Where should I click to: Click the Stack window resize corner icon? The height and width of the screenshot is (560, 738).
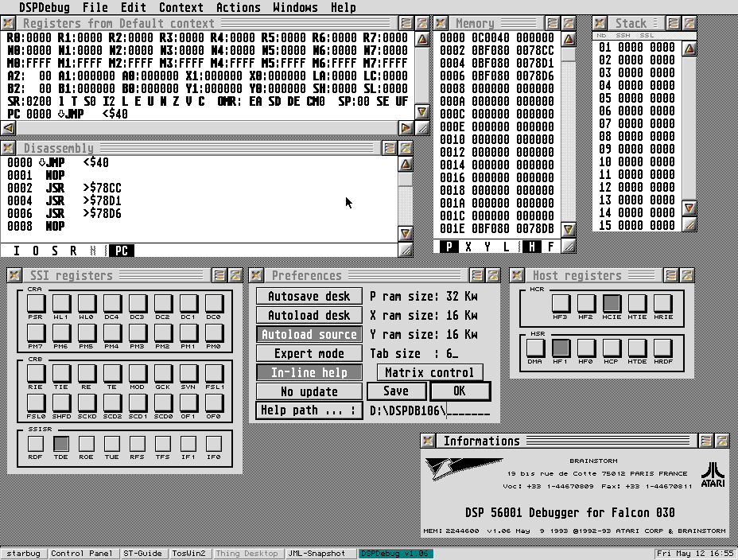pyautogui.click(x=689, y=224)
